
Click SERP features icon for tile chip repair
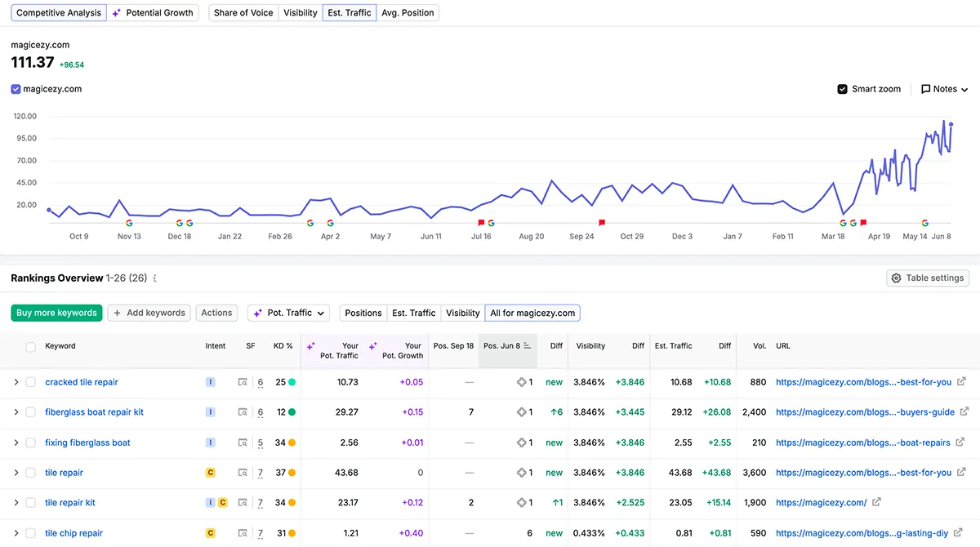coord(243,533)
